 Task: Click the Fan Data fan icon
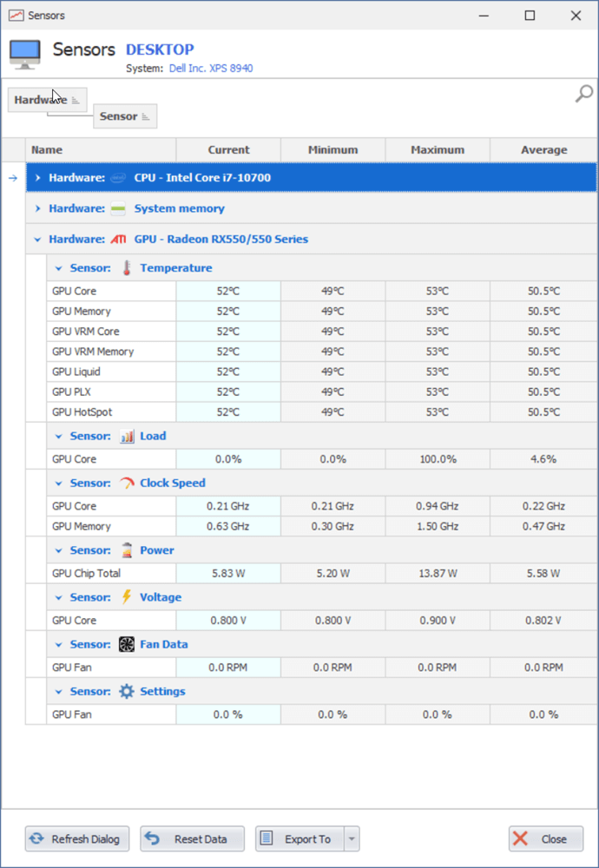127,644
